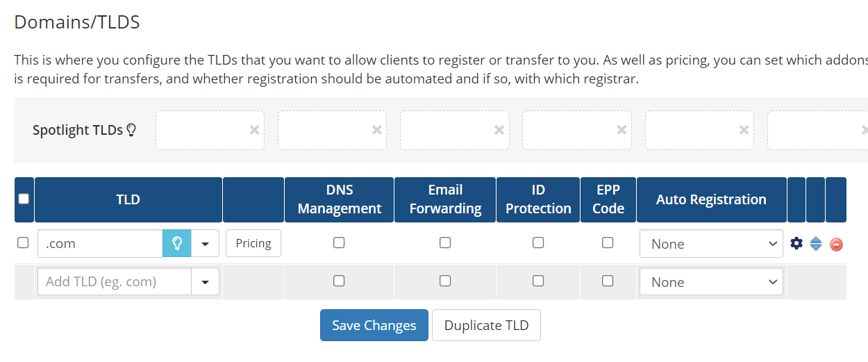Open the Add TLD dropdown arrow
The width and height of the screenshot is (868, 362).
coord(206,282)
